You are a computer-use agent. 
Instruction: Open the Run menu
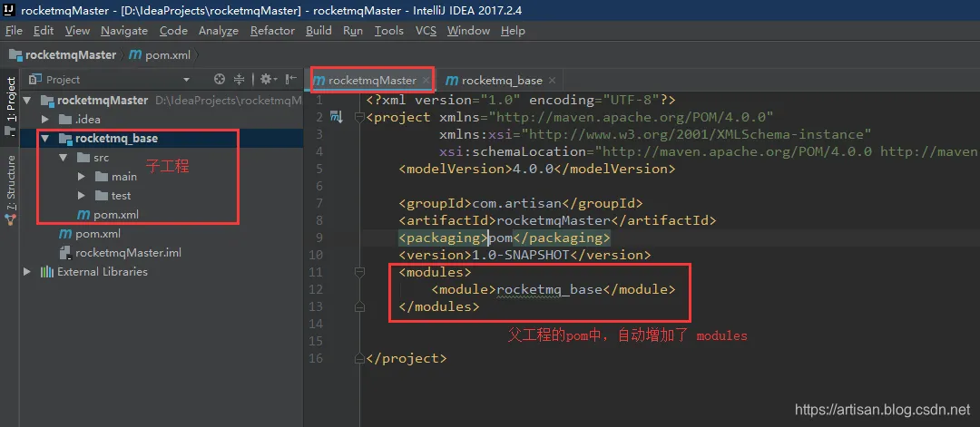coord(353,31)
